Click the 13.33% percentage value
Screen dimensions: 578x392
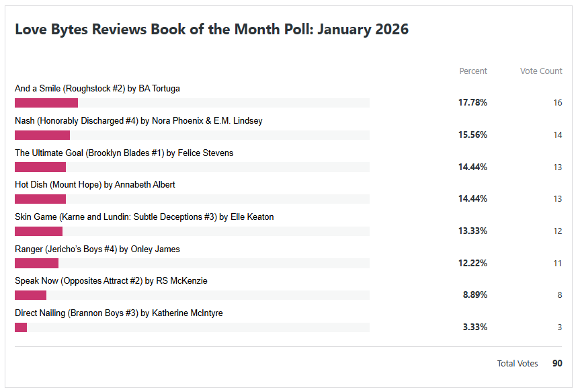[x=472, y=231]
